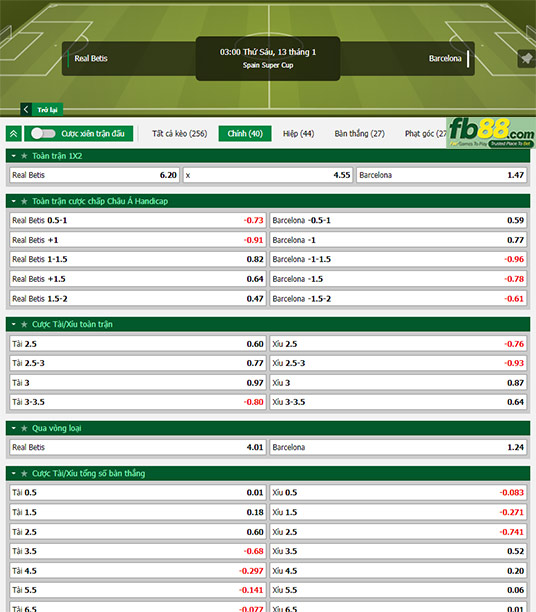This screenshot has height=612, width=536.
Task: Click Real Betis team name in header
Action: click(x=91, y=59)
